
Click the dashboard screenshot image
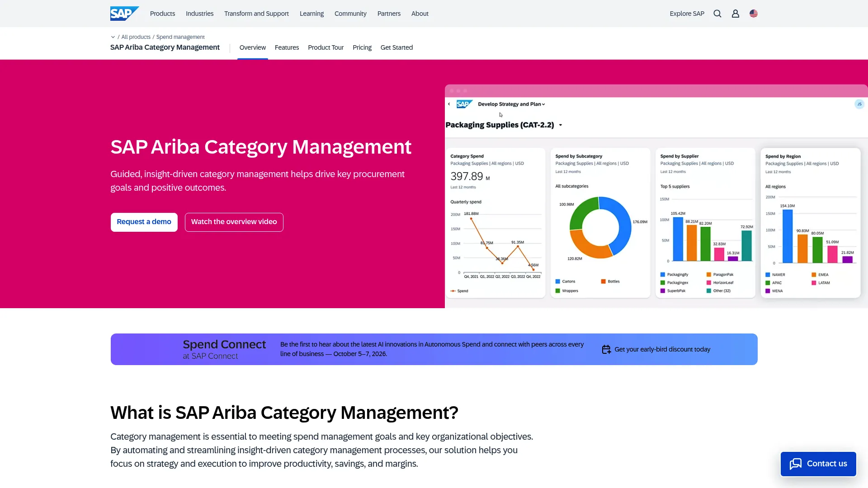656,196
